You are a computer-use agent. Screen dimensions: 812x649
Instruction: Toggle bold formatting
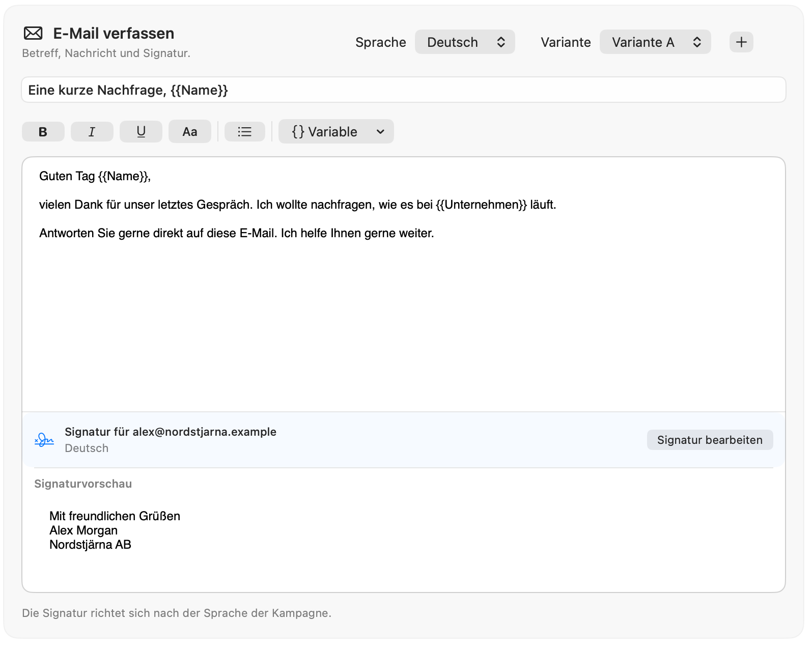click(x=43, y=132)
